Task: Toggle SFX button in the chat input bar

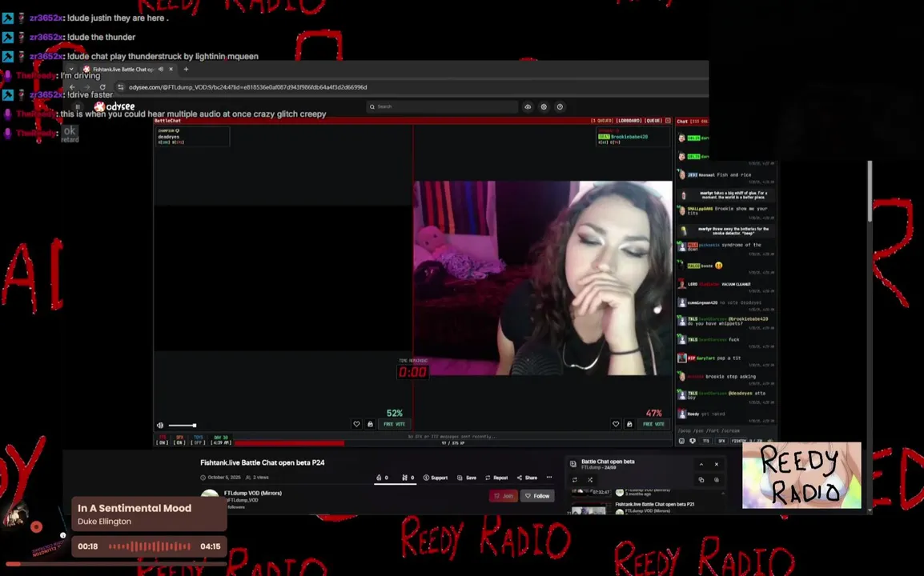Action: pyautogui.click(x=722, y=441)
